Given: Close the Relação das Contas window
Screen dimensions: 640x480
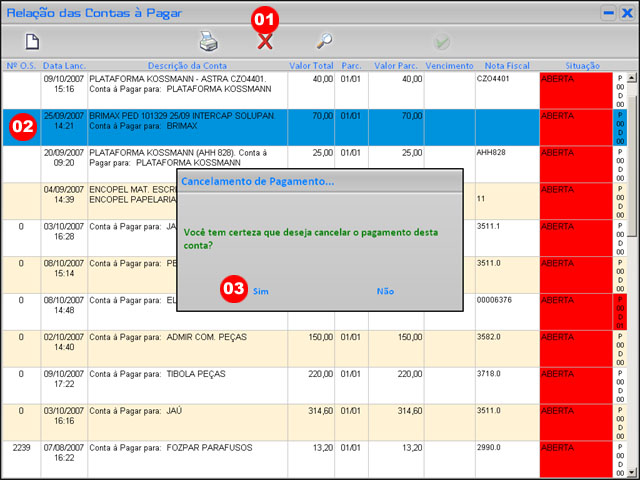Looking at the screenshot, I should pyautogui.click(x=626, y=13).
